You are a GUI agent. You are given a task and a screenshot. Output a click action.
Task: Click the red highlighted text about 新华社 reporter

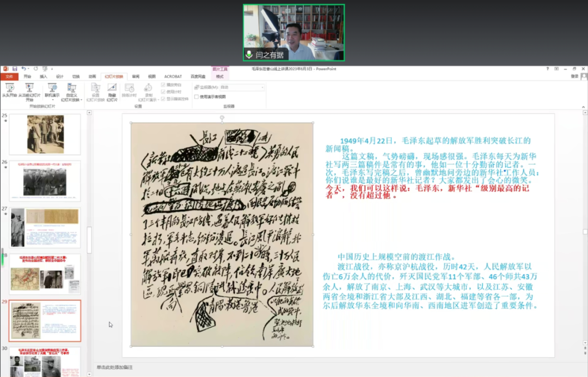(x=427, y=191)
